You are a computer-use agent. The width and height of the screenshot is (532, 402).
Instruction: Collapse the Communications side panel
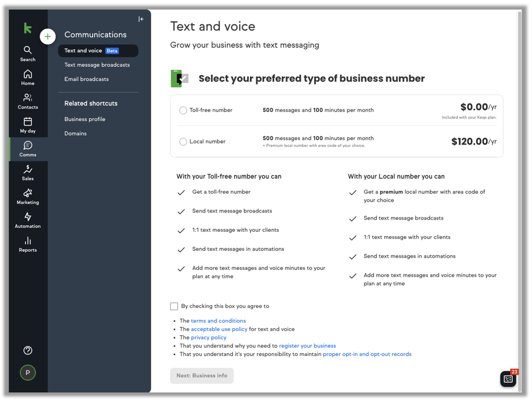141,19
